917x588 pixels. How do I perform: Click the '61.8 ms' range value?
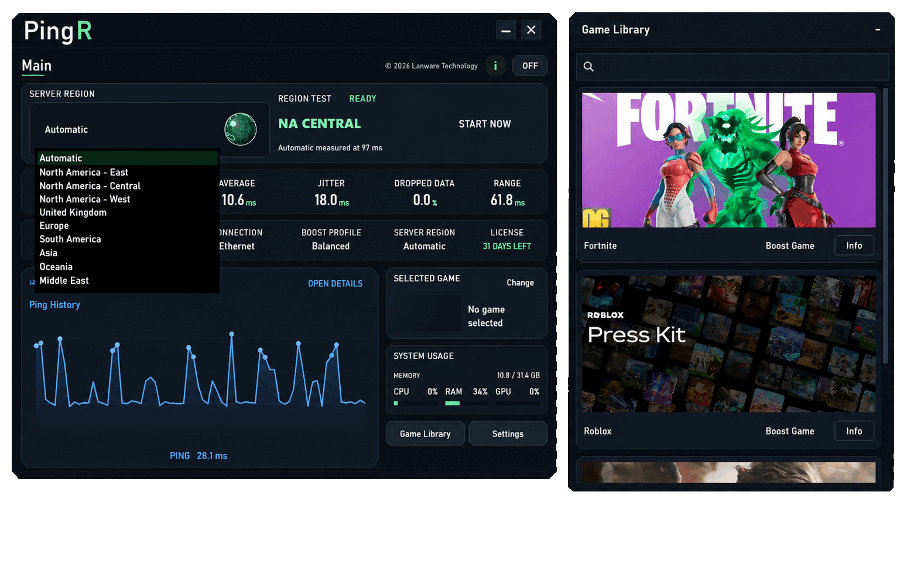[508, 201]
